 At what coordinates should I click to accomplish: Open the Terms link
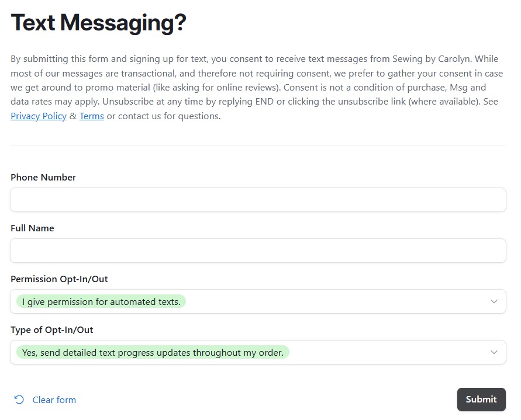(91, 116)
